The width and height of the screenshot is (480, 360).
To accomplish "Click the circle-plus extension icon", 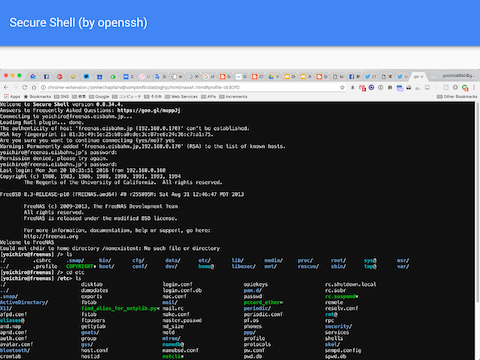I will coord(455,87).
